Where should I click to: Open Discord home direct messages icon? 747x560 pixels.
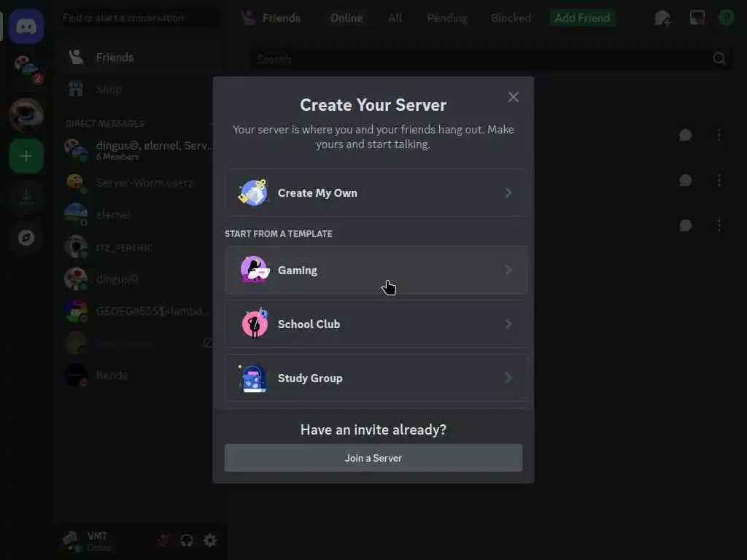26,26
